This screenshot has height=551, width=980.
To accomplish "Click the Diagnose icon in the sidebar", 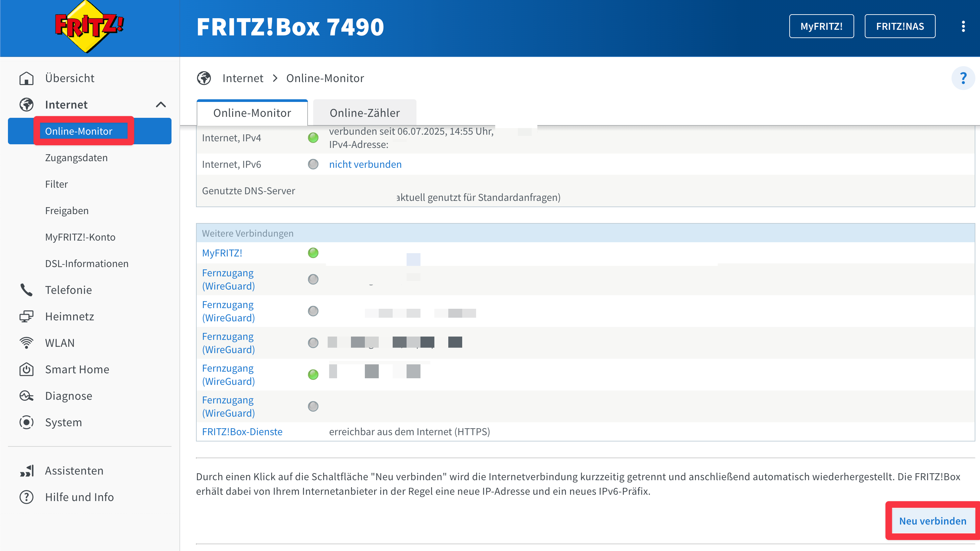I will [x=26, y=396].
